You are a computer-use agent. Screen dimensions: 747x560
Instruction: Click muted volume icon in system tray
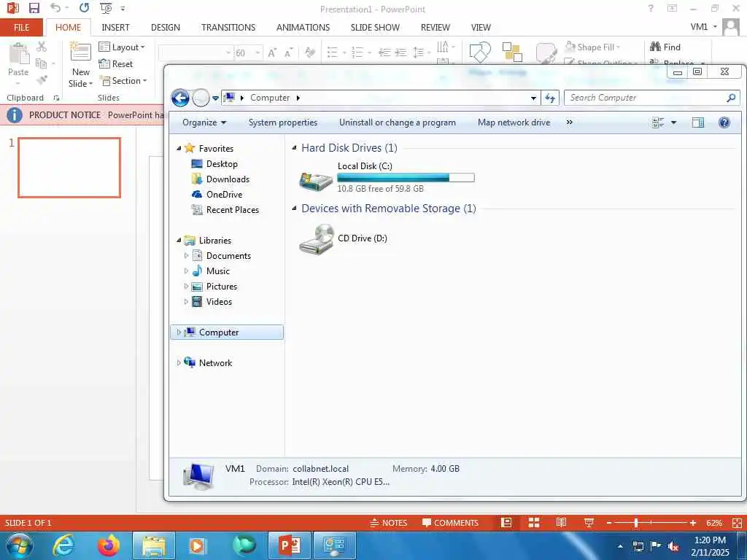tap(673, 546)
